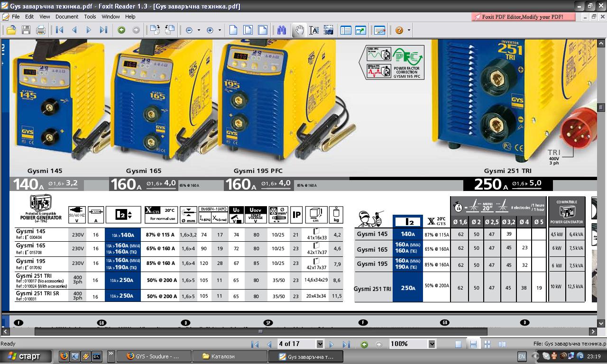Switch to 'Каталози' folder taskbar button
Image resolution: width=607 pixels, height=364 pixels.
(230, 356)
